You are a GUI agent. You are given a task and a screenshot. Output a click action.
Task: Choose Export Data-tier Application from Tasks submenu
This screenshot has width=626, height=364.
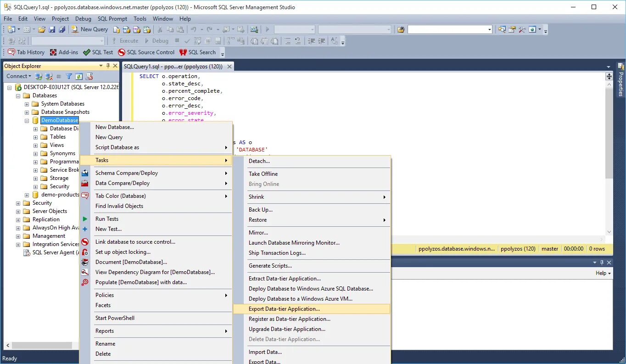click(312, 309)
